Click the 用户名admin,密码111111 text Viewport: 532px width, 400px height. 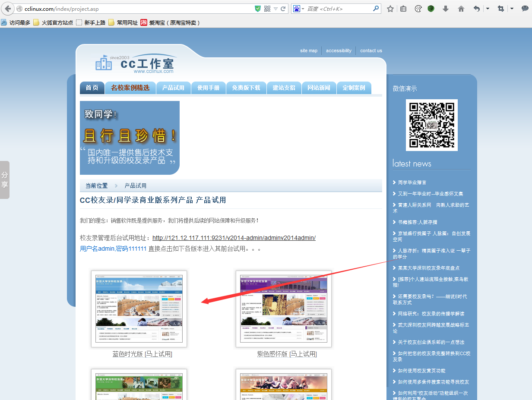click(113, 249)
